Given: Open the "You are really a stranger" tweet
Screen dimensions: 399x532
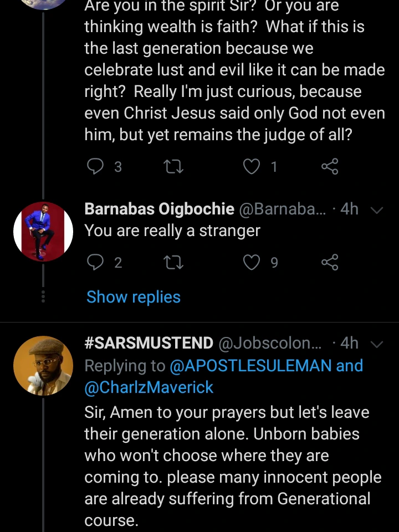Looking at the screenshot, I should (172, 231).
